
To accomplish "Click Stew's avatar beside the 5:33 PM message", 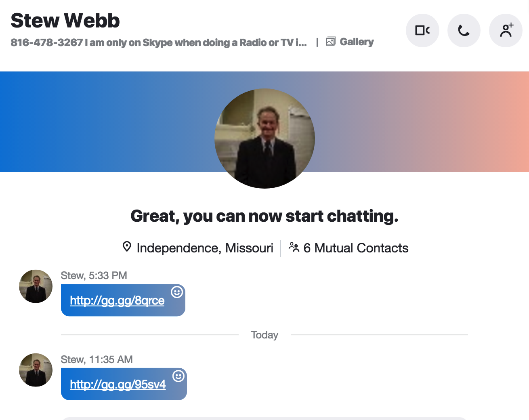I will pyautogui.click(x=36, y=286).
